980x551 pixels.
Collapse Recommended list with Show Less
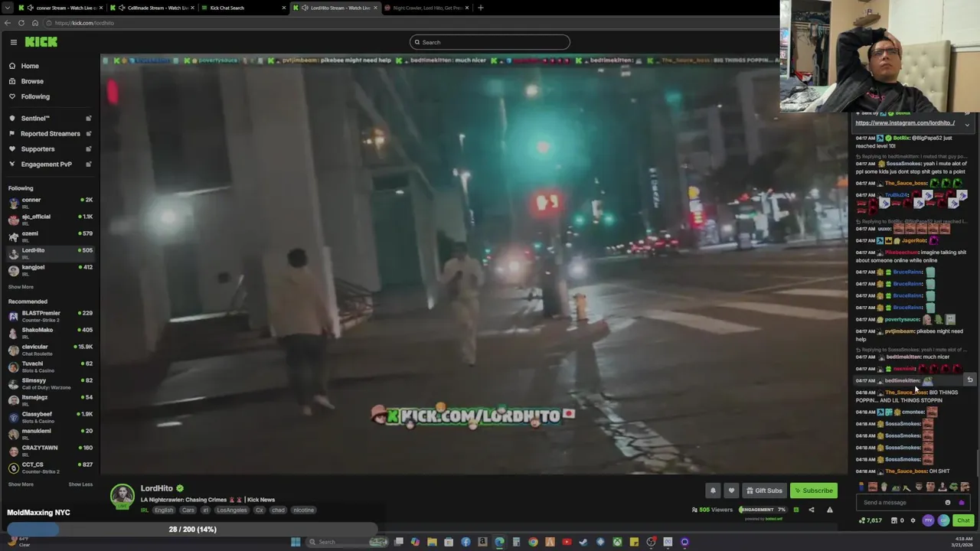pos(80,484)
